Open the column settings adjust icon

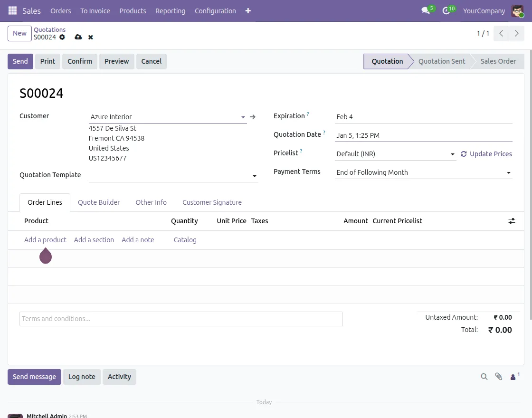tap(512, 221)
